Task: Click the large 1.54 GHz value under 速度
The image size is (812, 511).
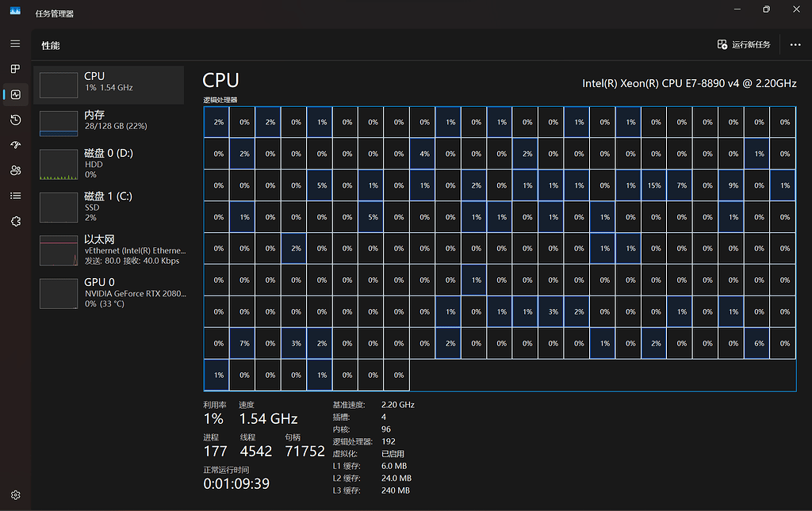Action: [x=268, y=418]
